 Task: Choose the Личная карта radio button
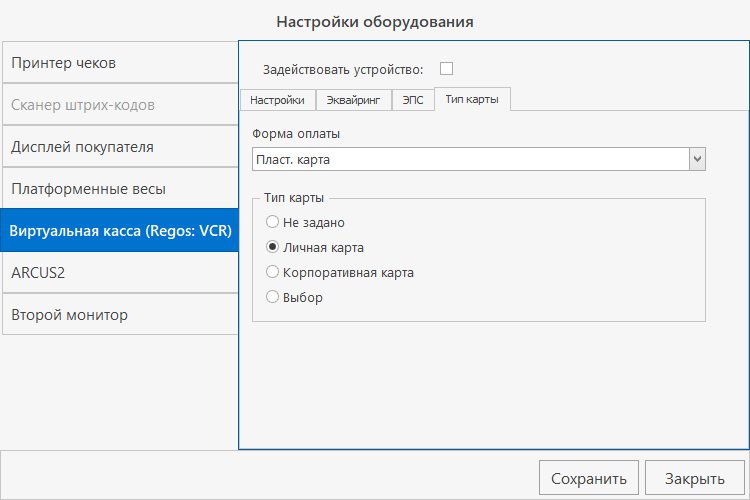[x=272, y=247]
